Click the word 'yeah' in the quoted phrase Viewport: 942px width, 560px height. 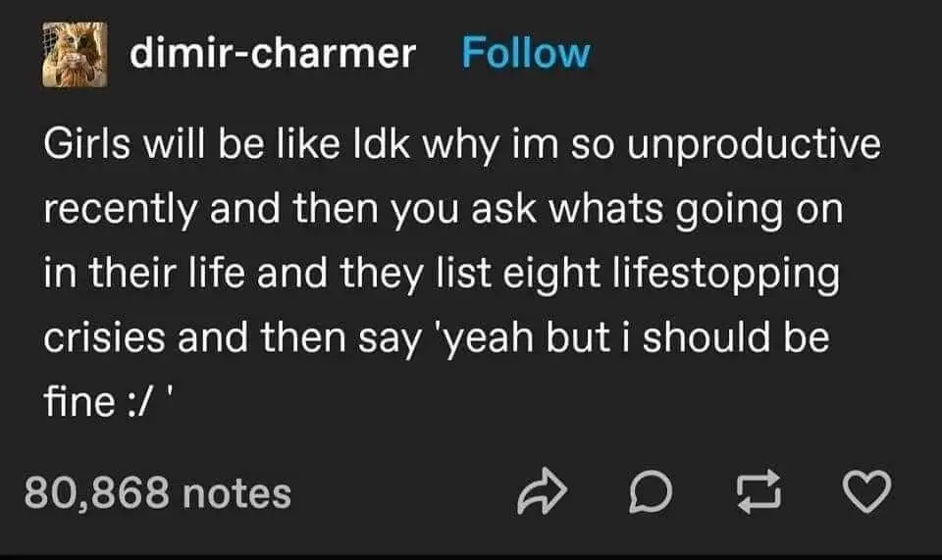(x=489, y=338)
